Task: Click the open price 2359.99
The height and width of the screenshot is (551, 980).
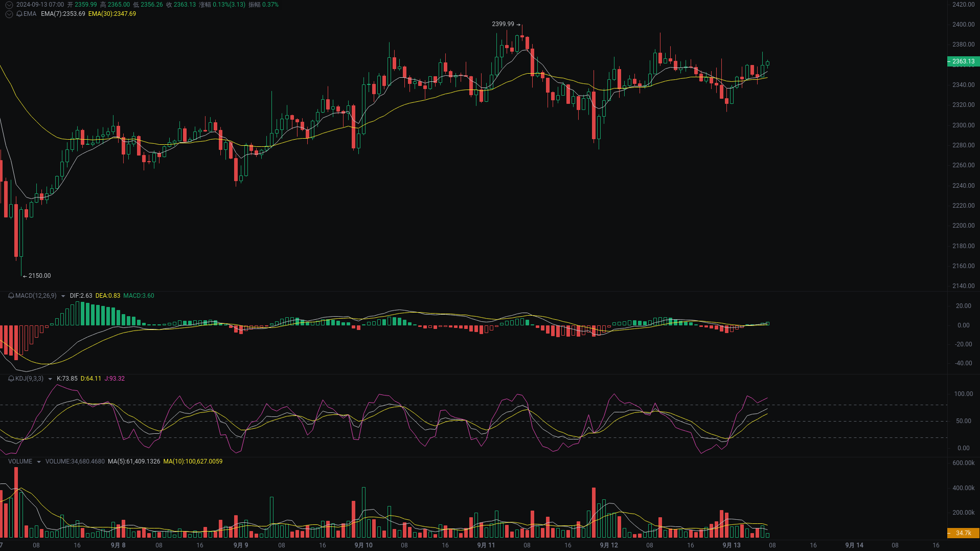Action: [x=86, y=5]
